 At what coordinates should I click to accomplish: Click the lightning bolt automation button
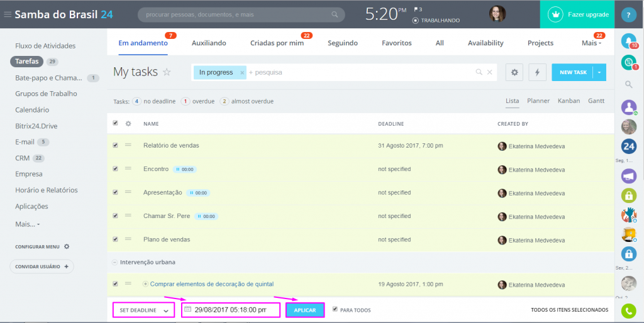coord(537,72)
